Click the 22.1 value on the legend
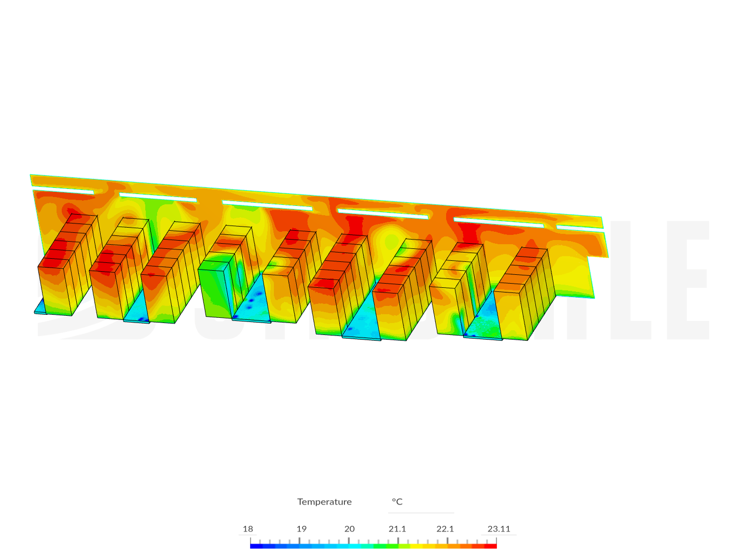 (445, 529)
